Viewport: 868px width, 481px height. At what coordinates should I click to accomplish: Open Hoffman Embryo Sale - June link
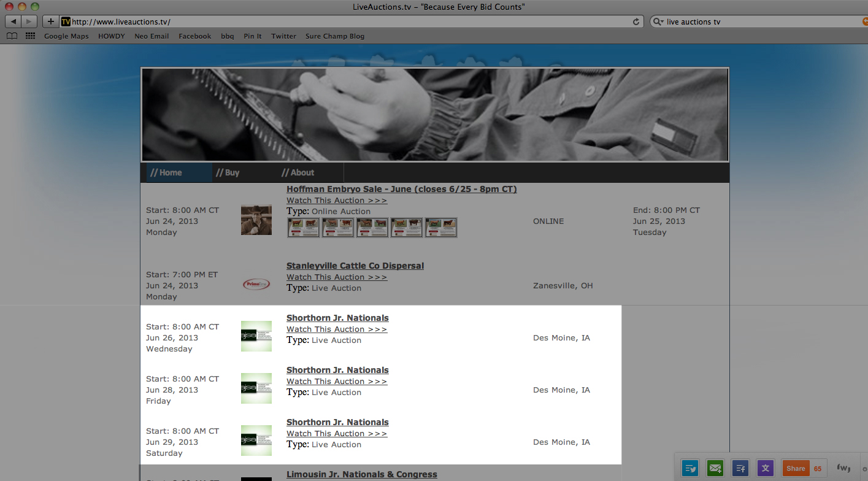tap(402, 189)
